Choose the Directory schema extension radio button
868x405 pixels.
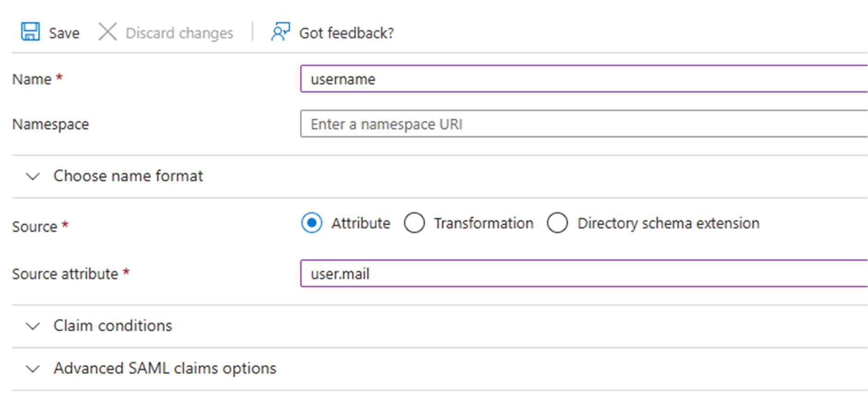pos(557,223)
